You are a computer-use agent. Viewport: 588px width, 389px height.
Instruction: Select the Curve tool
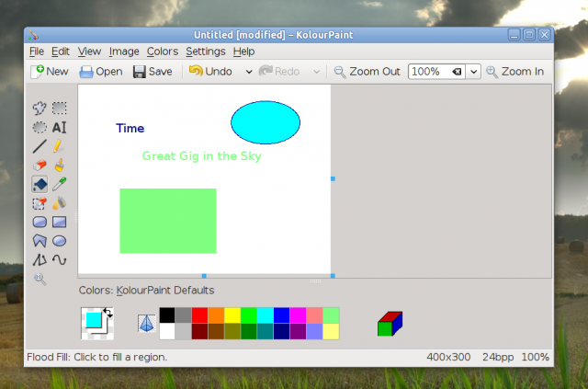click(59, 260)
